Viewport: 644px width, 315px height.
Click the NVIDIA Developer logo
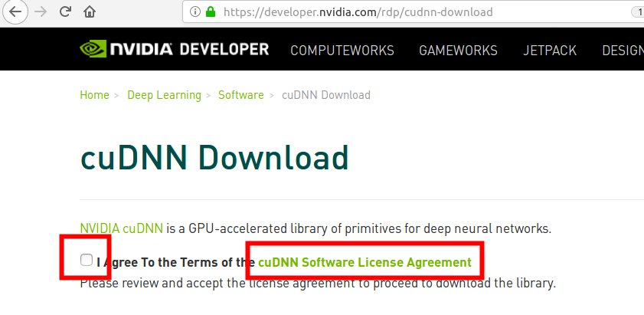[174, 49]
